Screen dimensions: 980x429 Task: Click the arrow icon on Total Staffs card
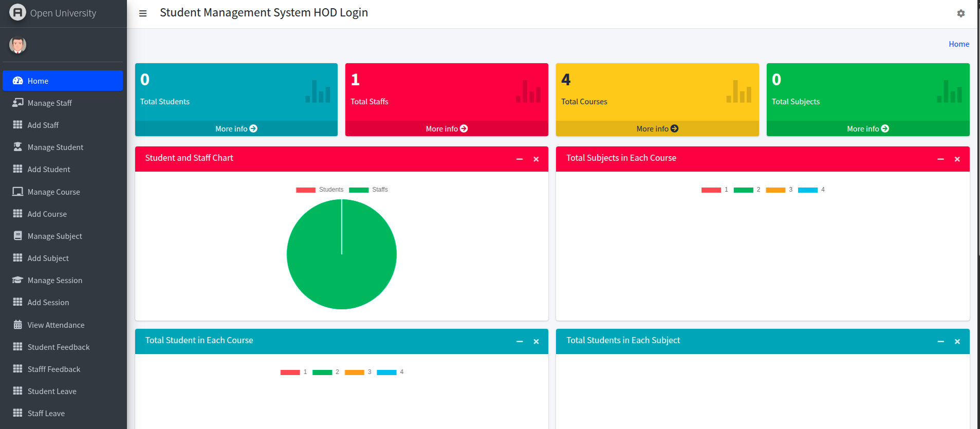[464, 128]
